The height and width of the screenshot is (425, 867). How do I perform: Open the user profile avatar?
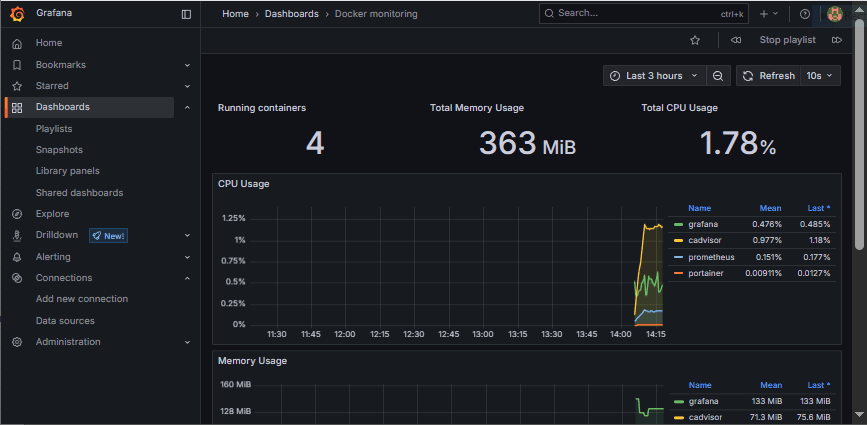click(834, 14)
